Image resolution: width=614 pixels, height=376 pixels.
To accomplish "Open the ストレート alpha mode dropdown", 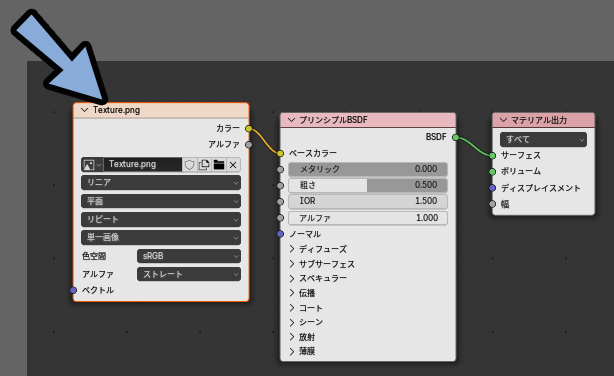I will (189, 274).
